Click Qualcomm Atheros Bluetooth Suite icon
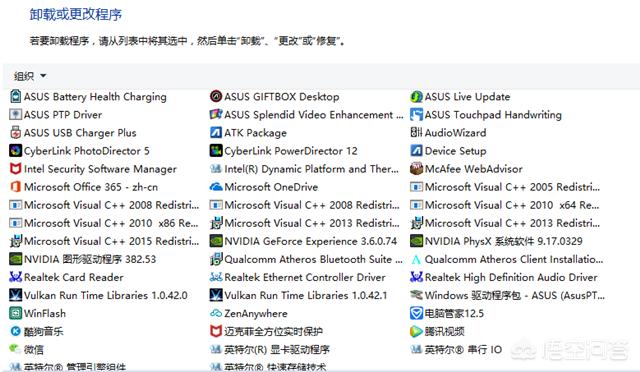The height and width of the screenshot is (372, 640). coord(216,259)
